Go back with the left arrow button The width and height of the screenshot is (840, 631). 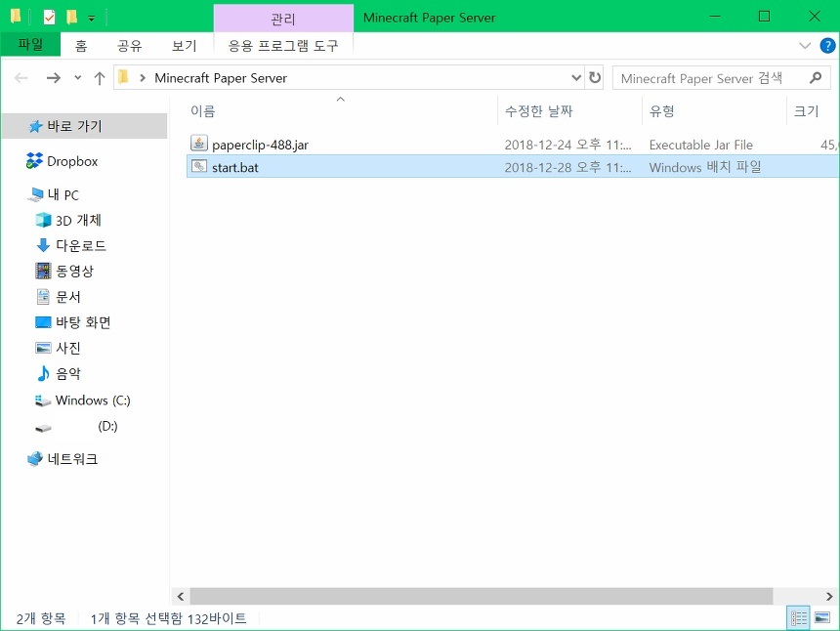[x=21, y=78]
